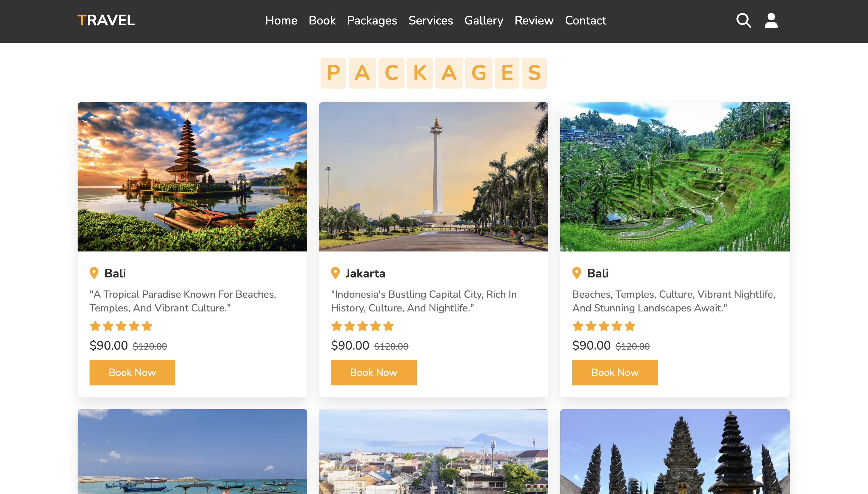The image size is (868, 494).
Task: Visit the Gallery section link
Action: 483,20
